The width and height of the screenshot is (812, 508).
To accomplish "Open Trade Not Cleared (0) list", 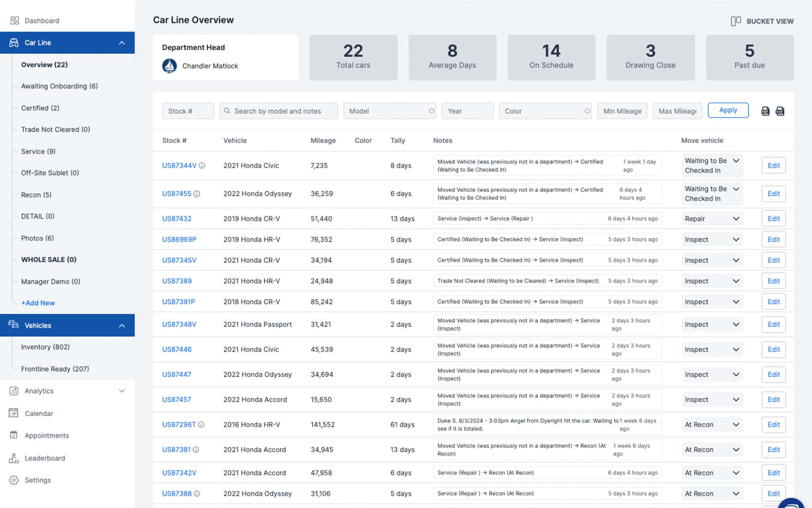I will 56,129.
